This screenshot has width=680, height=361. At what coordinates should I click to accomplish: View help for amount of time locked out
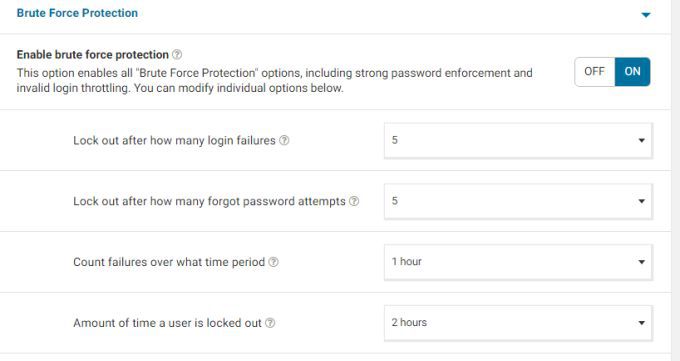(270, 323)
